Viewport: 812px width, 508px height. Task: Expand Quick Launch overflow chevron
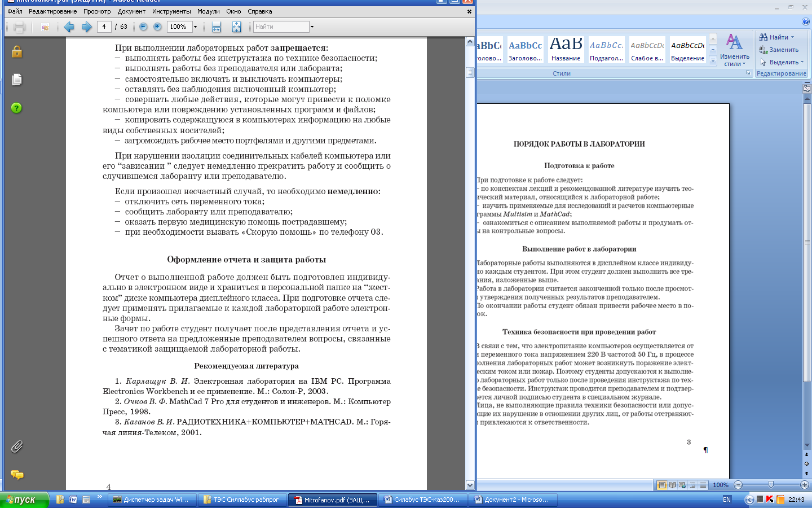(99, 497)
